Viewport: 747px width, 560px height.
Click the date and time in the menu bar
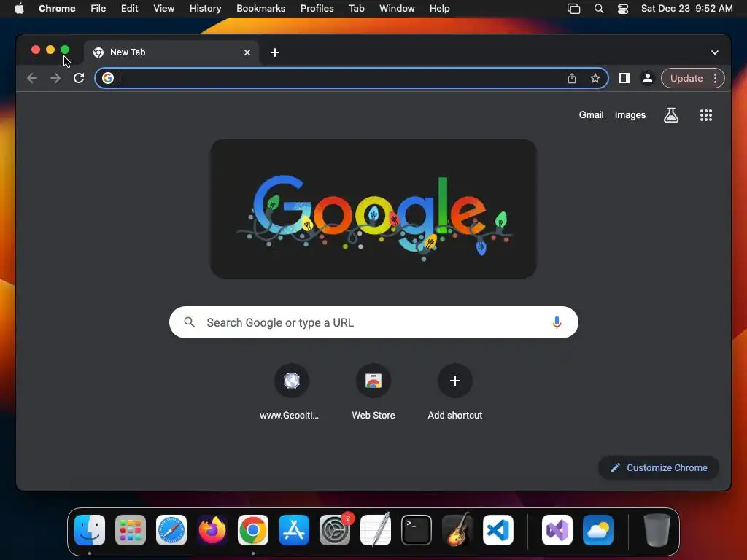686,8
